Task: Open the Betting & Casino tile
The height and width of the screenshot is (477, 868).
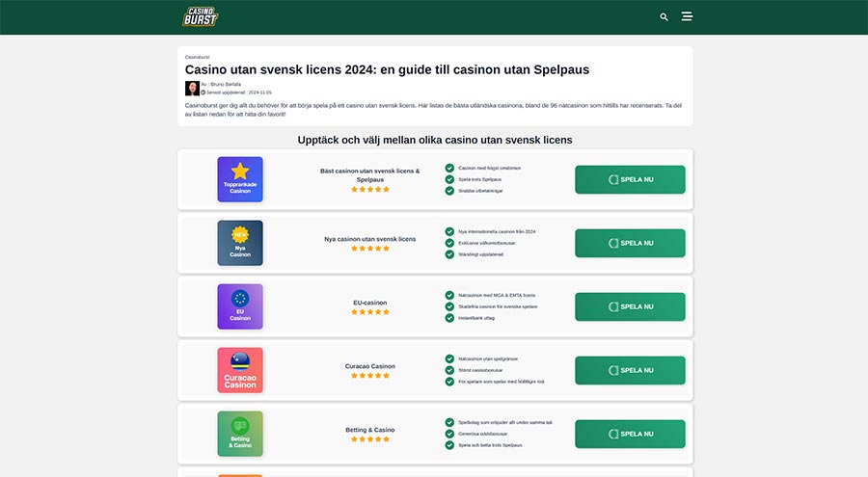Action: [240, 434]
